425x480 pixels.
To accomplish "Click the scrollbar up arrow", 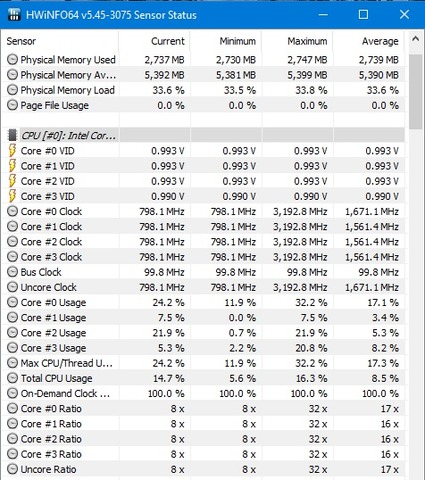I will [x=415, y=39].
